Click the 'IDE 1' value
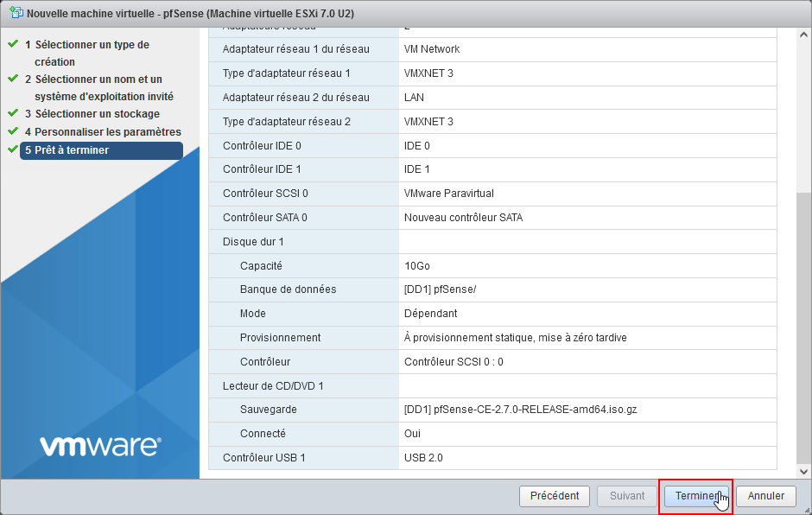The width and height of the screenshot is (812, 515). (416, 169)
